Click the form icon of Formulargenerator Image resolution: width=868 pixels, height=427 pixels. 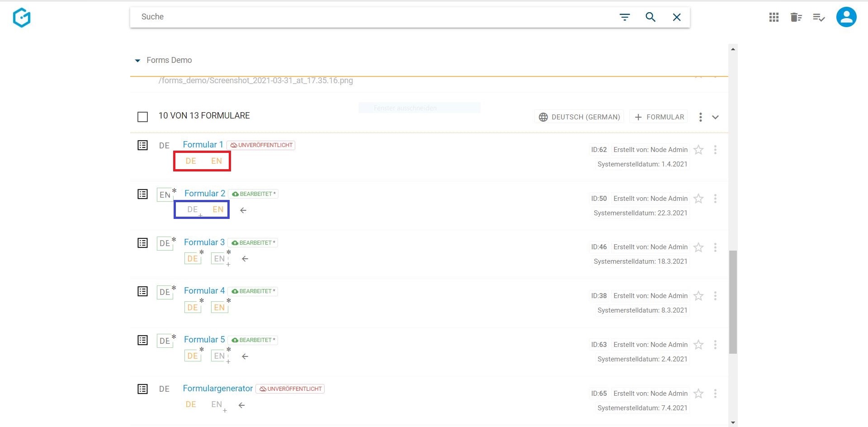click(x=142, y=389)
